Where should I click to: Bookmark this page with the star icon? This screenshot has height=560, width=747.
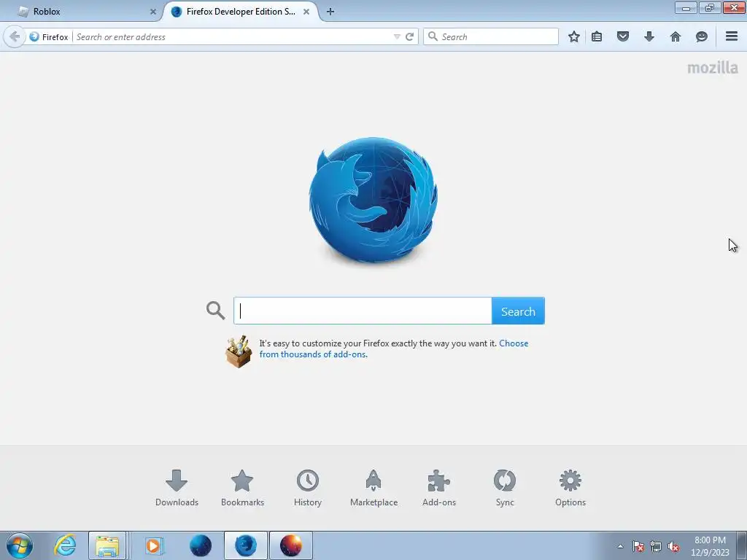(x=574, y=36)
